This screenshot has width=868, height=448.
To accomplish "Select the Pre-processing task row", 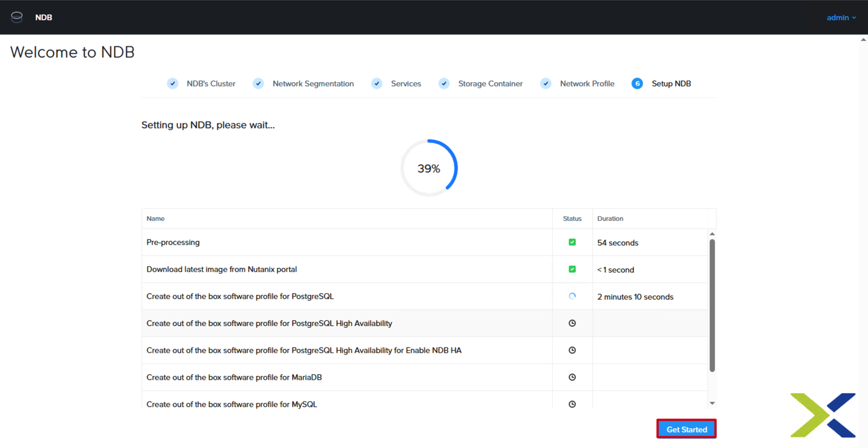I will pyautogui.click(x=425, y=242).
